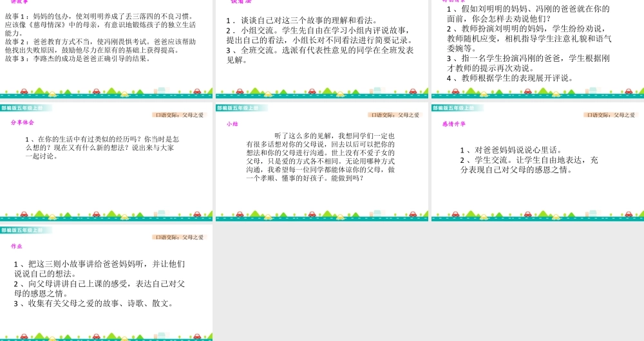Click the 作业 heading text

pyautogui.click(x=17, y=246)
